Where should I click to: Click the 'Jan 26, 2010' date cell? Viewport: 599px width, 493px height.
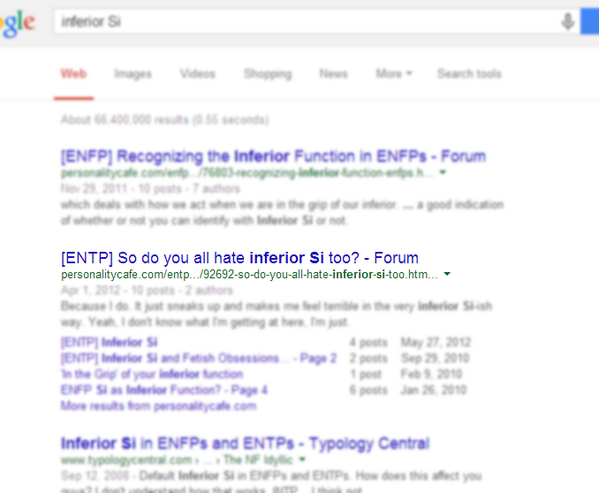pos(433,390)
